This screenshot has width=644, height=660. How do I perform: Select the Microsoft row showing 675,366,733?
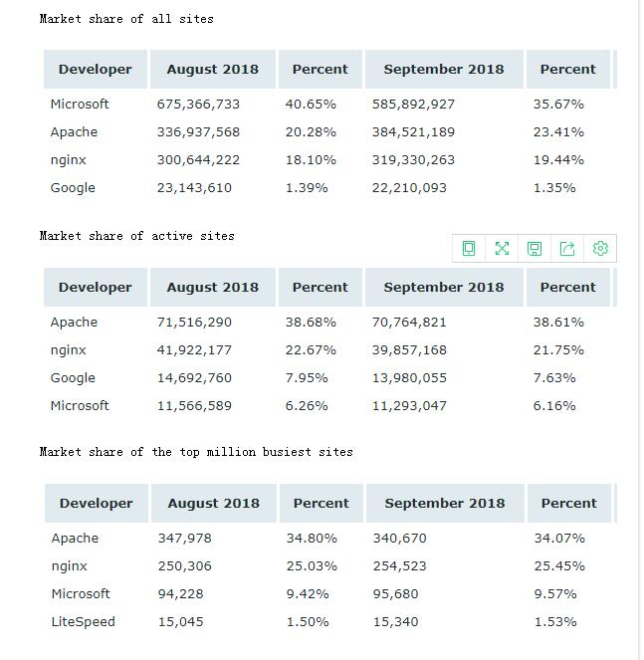pyautogui.click(x=329, y=104)
